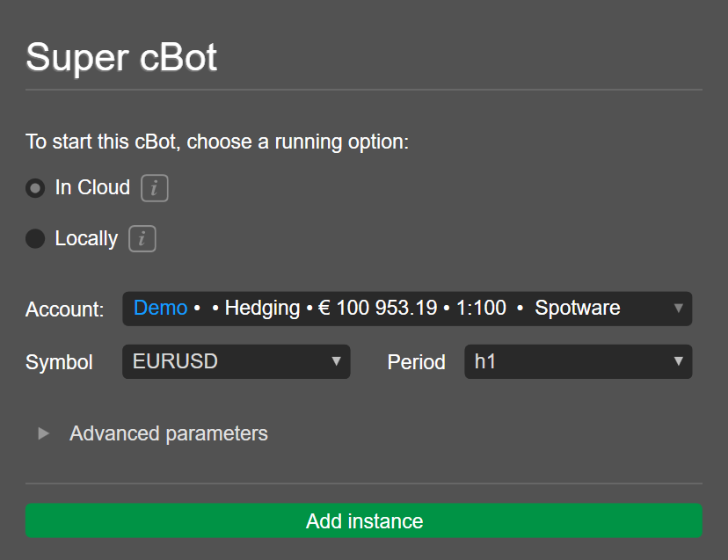
Task: Open info icon next to Locally
Action: tap(142, 239)
